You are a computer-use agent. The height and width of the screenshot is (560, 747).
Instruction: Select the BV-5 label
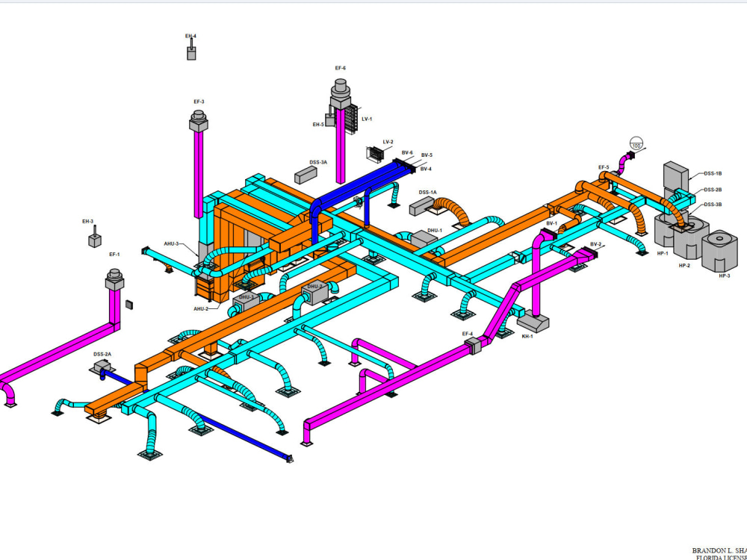(427, 155)
